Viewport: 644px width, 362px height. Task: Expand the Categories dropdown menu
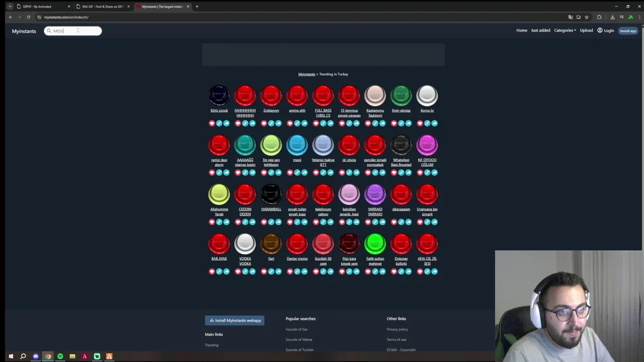(x=565, y=31)
